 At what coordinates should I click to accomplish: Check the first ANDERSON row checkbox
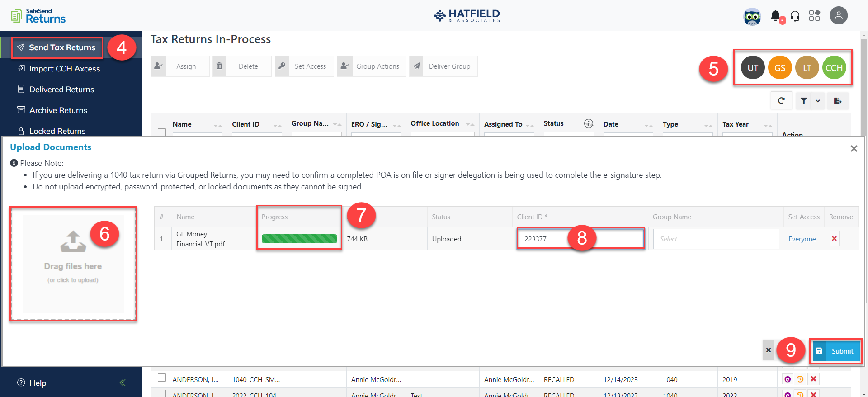tap(162, 378)
